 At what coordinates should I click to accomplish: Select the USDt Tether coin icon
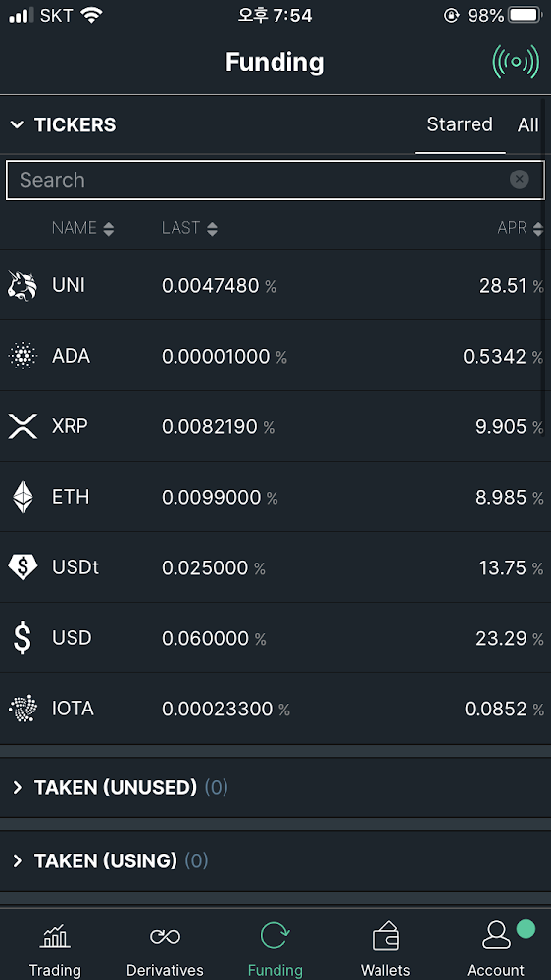23,567
